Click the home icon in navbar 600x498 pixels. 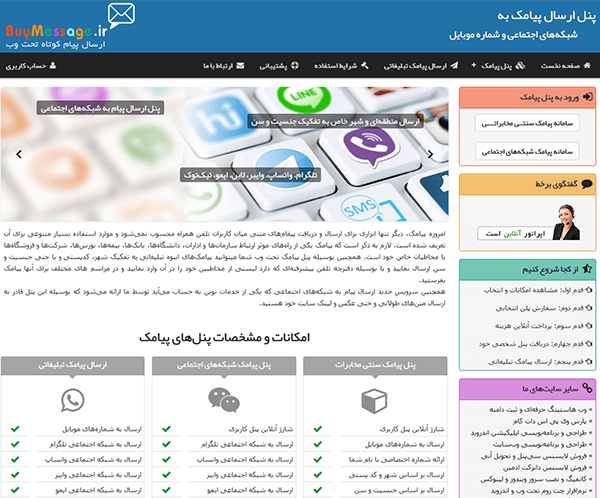point(587,66)
